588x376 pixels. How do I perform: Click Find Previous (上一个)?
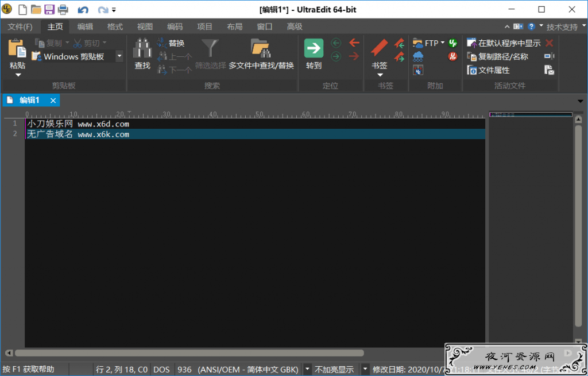pos(175,57)
